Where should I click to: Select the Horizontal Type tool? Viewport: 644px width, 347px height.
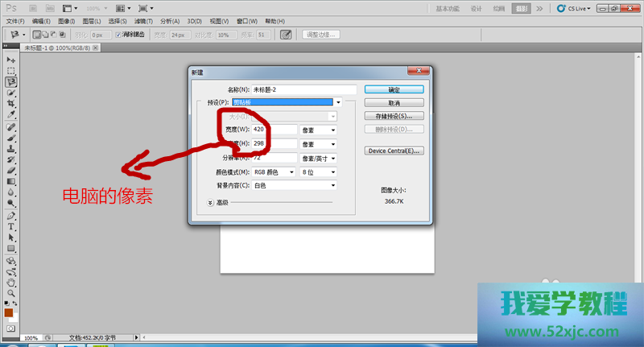pyautogui.click(x=11, y=227)
